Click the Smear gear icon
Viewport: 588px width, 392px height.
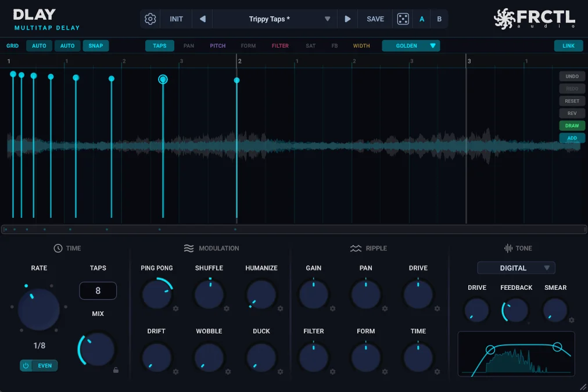pyautogui.click(x=572, y=320)
